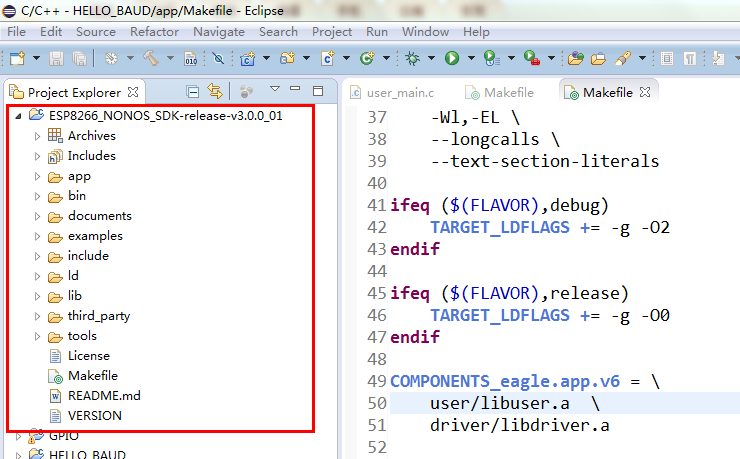The height and width of the screenshot is (459, 740).
Task: Click the Open Type icon
Action: point(576,58)
